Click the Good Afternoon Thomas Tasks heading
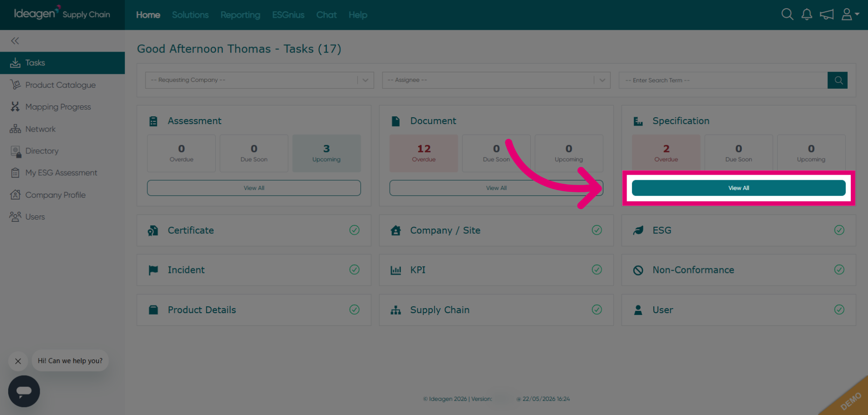The width and height of the screenshot is (868, 415). click(239, 49)
